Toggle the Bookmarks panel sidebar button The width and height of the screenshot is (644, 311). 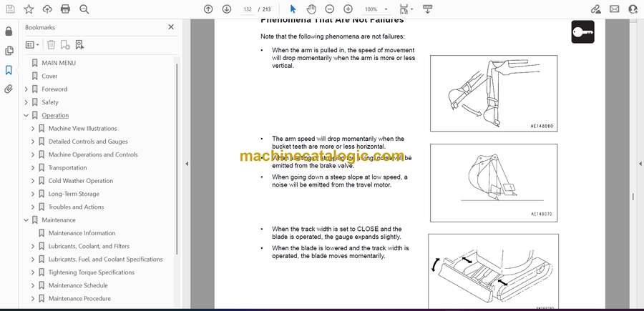9,70
